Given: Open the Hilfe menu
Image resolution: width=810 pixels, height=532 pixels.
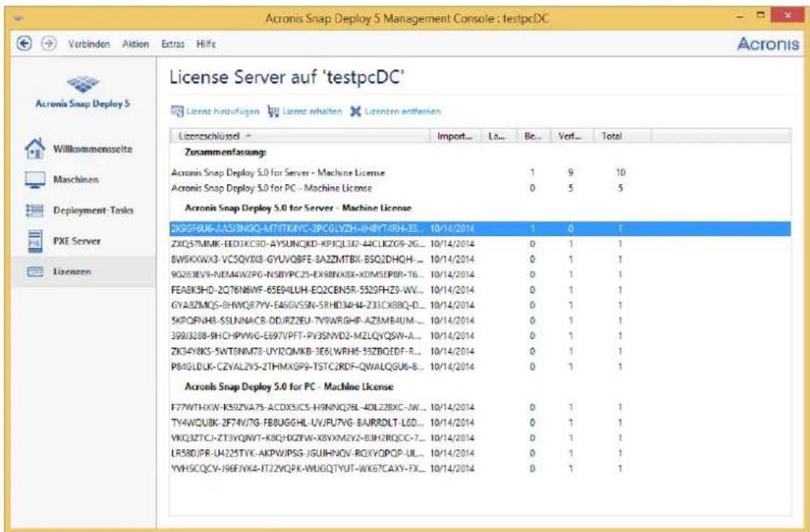Looking at the screenshot, I should coord(205,45).
